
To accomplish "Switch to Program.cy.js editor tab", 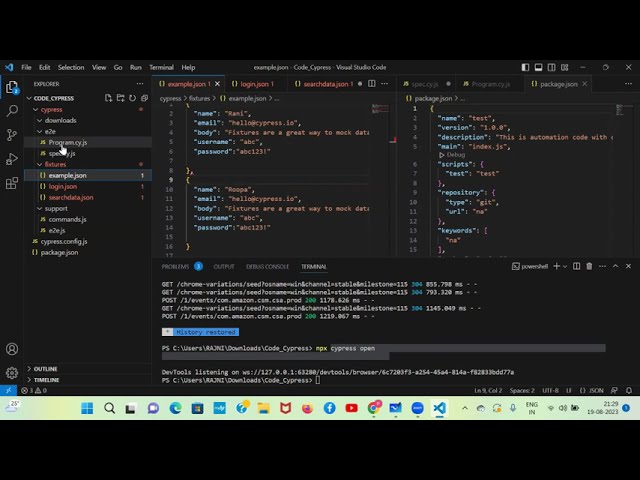I will click(x=491, y=84).
